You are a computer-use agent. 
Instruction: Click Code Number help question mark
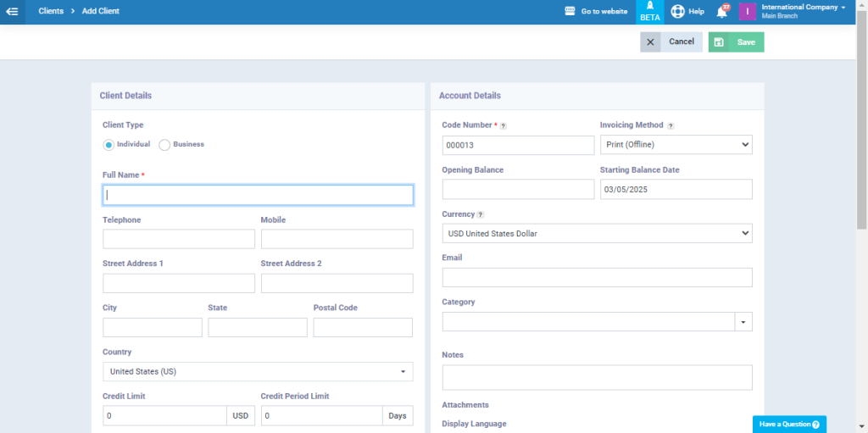pos(504,125)
